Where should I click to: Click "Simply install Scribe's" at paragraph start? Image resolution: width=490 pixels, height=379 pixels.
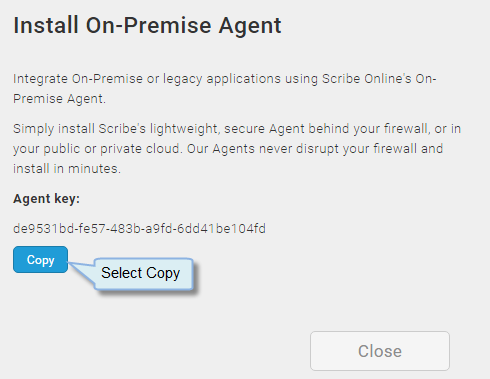click(x=79, y=129)
